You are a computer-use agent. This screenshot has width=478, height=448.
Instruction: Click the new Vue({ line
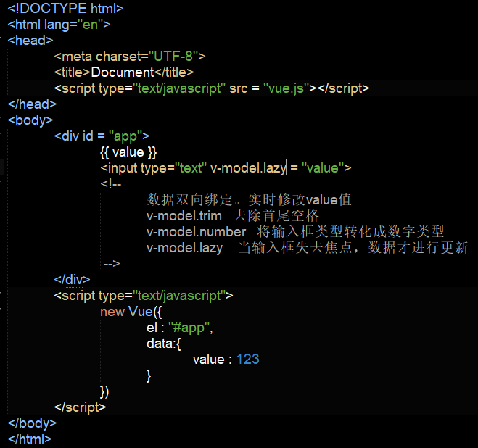[x=131, y=312]
